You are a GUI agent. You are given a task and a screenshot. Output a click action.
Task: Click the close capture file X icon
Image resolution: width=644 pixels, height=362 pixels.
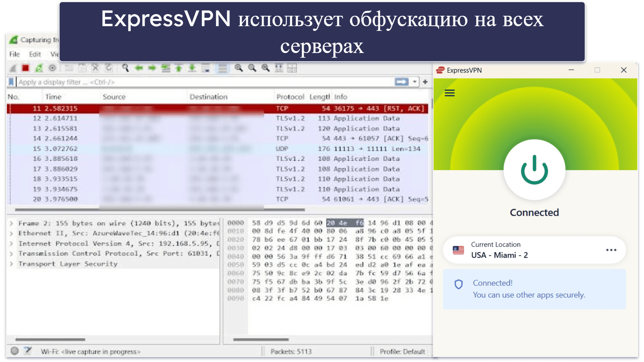[x=95, y=68]
